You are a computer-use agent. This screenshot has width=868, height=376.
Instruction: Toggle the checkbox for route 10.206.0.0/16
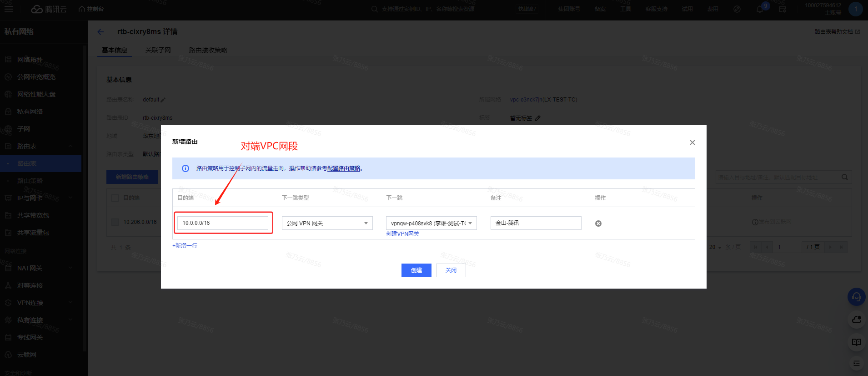115,222
